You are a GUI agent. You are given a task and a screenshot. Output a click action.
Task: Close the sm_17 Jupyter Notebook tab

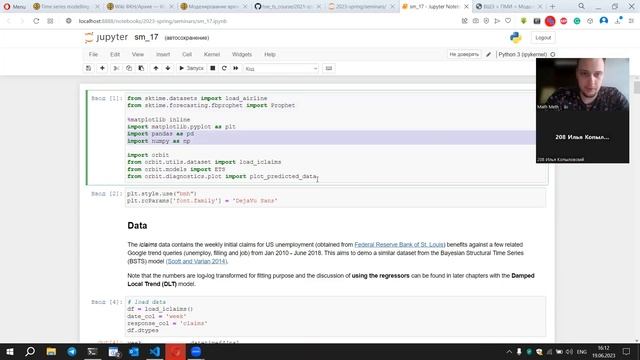466,7
